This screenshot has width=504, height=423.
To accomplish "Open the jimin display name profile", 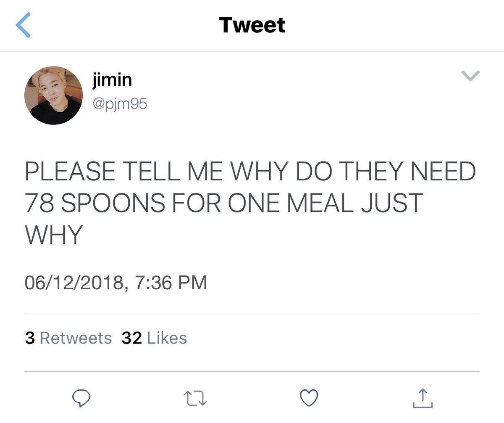I will tap(112, 79).
